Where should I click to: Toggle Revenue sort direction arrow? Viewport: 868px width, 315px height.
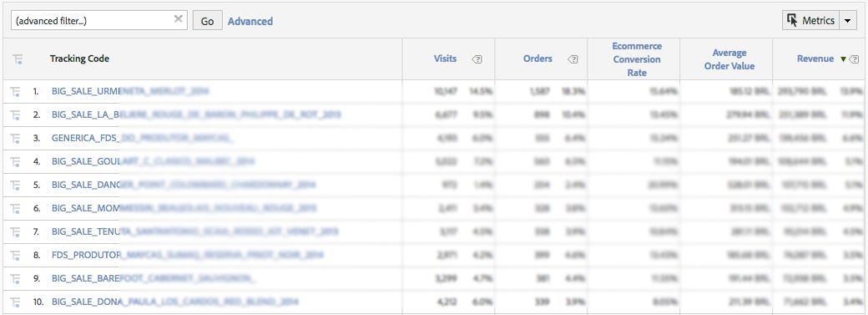843,58
